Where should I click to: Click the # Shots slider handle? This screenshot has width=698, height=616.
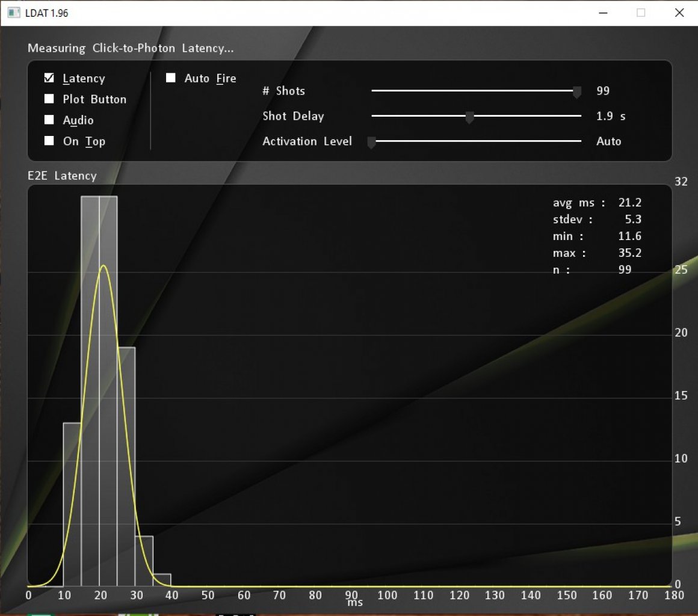coord(576,92)
